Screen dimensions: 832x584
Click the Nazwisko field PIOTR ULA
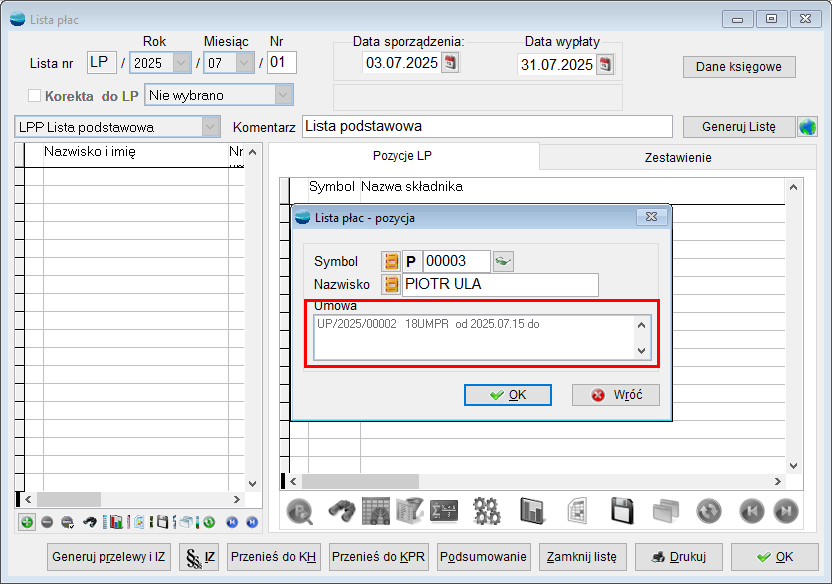click(500, 285)
